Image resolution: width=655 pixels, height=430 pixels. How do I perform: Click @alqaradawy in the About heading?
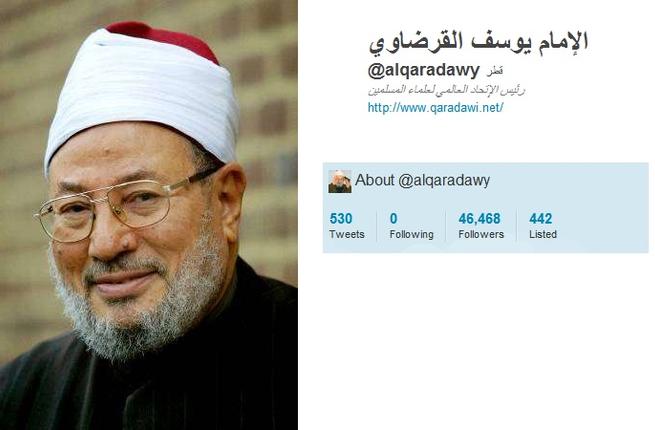(444, 181)
